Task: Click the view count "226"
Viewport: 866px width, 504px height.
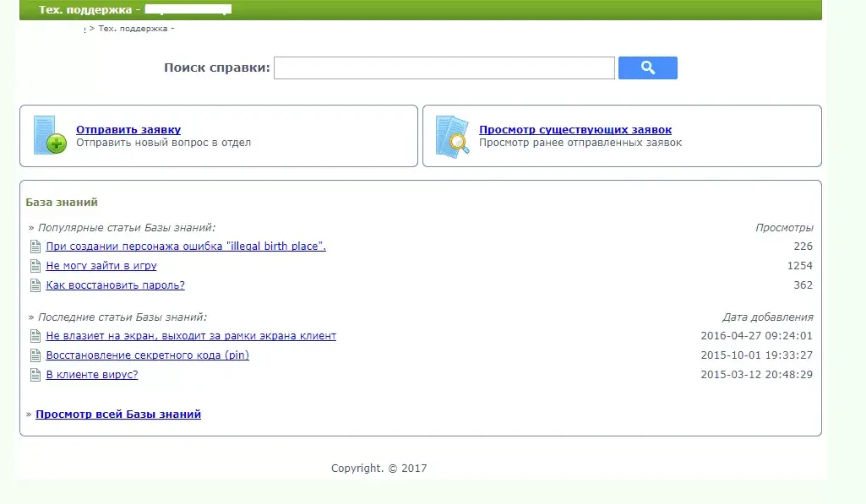Action: [x=803, y=247]
